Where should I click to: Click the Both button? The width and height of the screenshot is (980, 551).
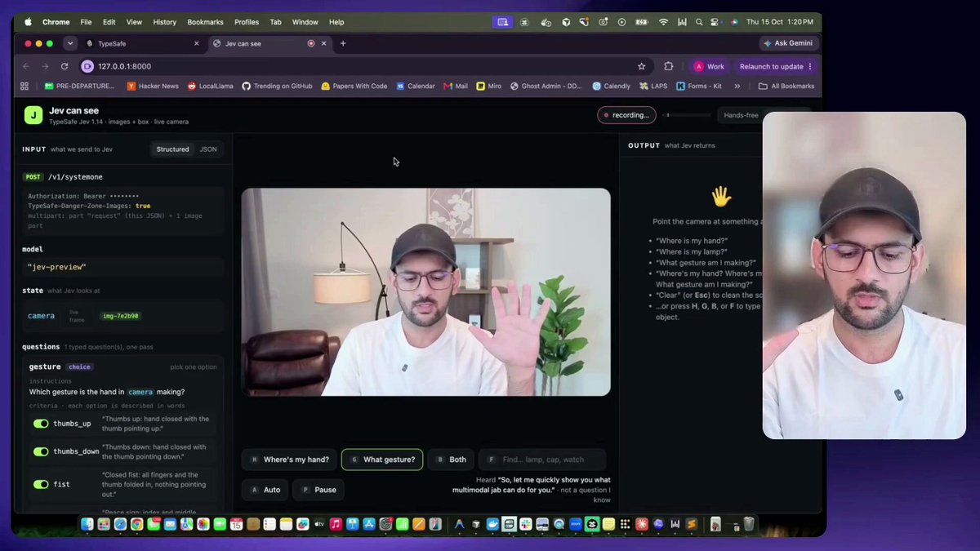point(451,460)
